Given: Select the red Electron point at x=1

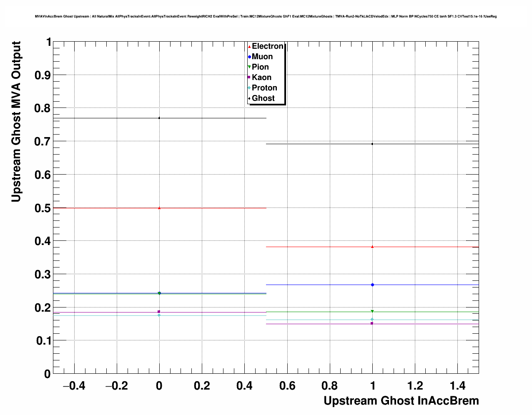Looking at the screenshot, I should coord(372,247).
